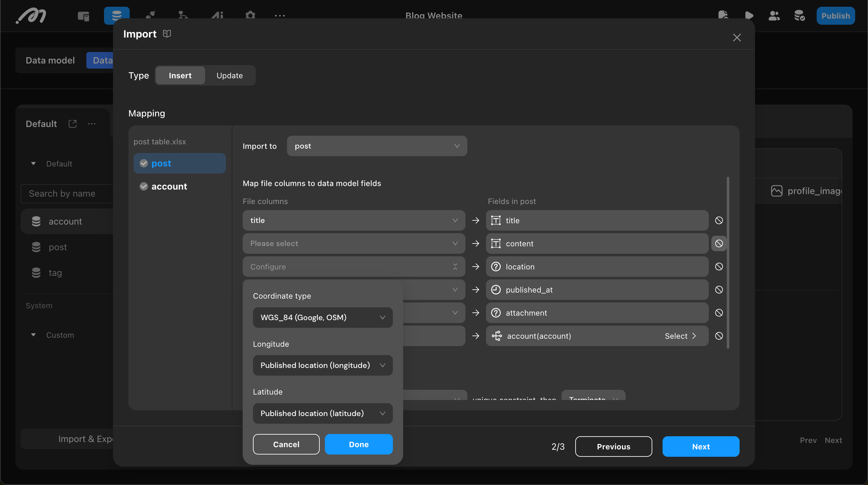Publish the Blog Website project

coord(836,15)
